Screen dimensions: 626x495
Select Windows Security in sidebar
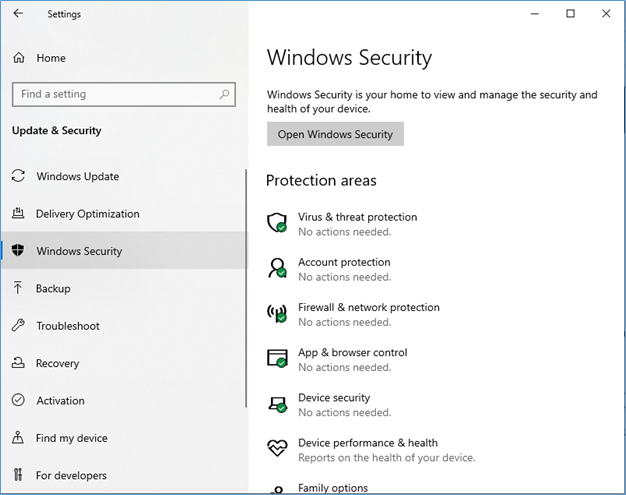[x=124, y=250]
